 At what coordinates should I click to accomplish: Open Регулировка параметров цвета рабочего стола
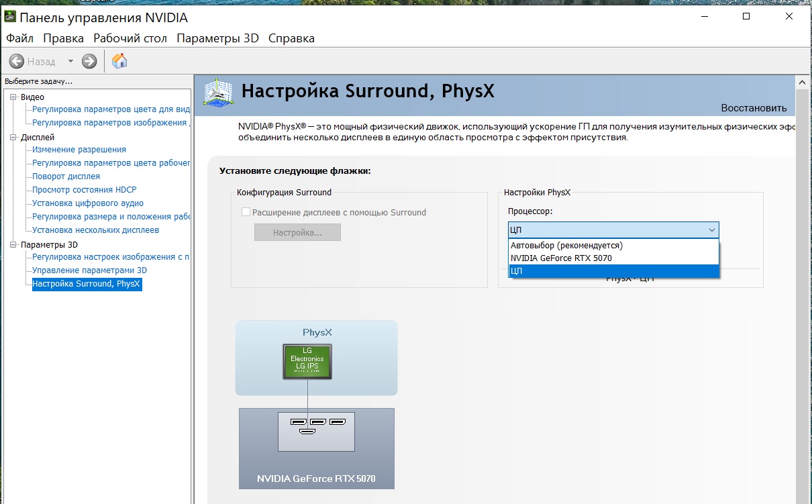click(111, 163)
